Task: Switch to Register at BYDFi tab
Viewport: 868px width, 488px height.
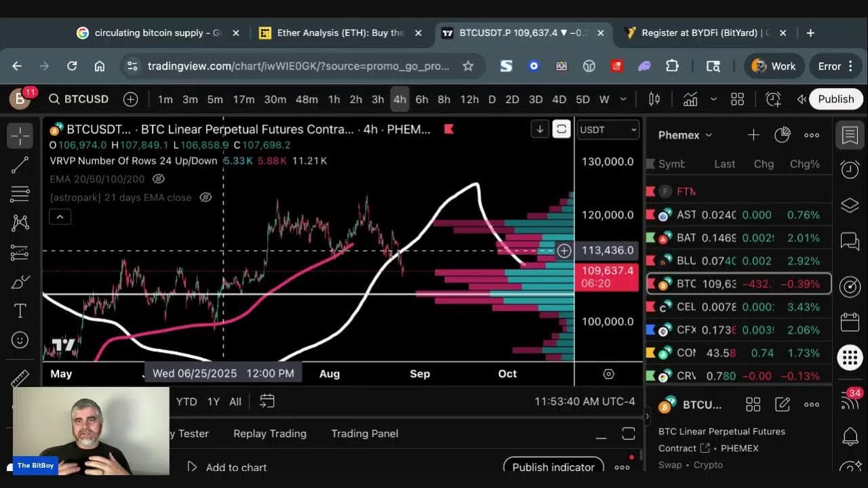Action: pos(705,33)
